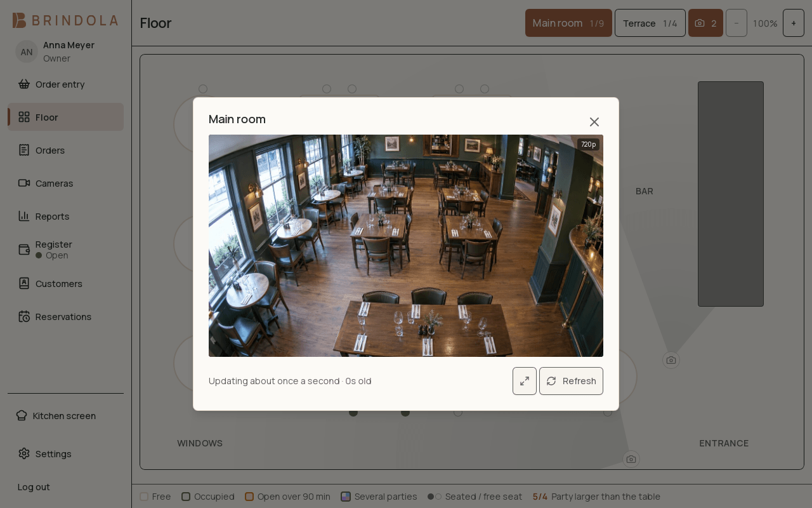This screenshot has height=508, width=812.
Task: Click the Owner role label
Action: point(56,58)
